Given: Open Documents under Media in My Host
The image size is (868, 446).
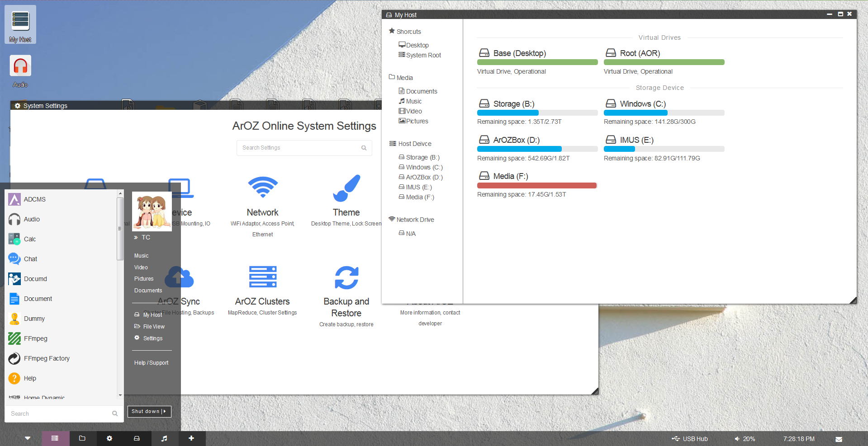Looking at the screenshot, I should tap(417, 91).
